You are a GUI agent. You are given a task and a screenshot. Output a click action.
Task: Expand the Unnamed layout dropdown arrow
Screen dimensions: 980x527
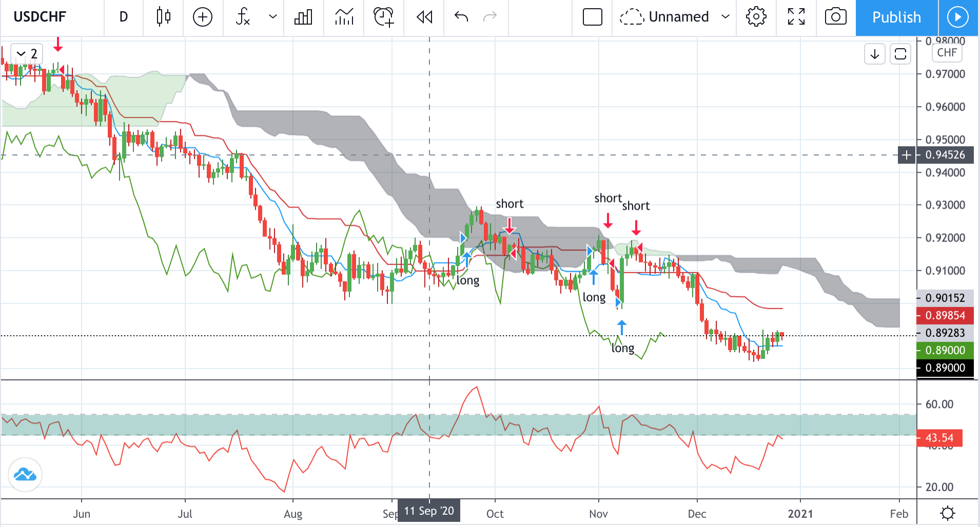[726, 17]
